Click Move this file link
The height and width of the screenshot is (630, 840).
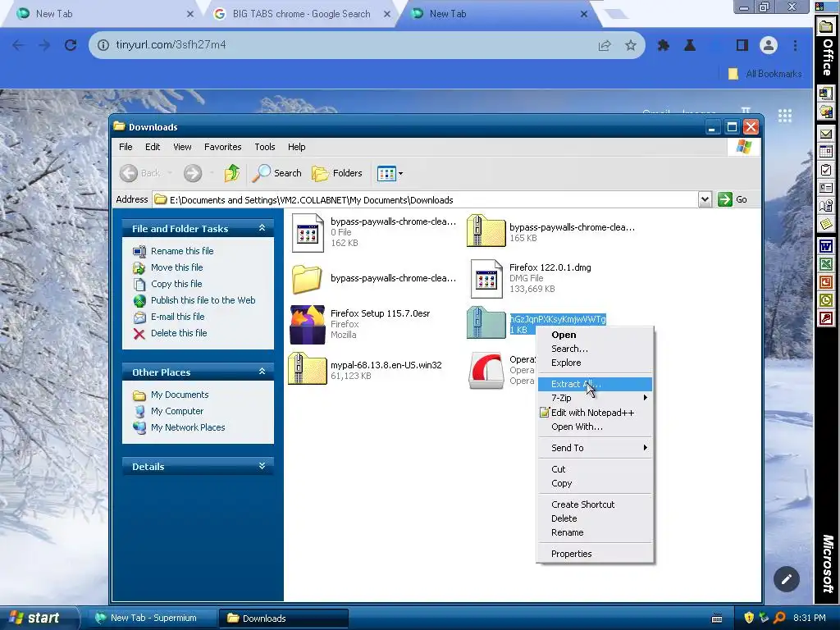click(177, 267)
